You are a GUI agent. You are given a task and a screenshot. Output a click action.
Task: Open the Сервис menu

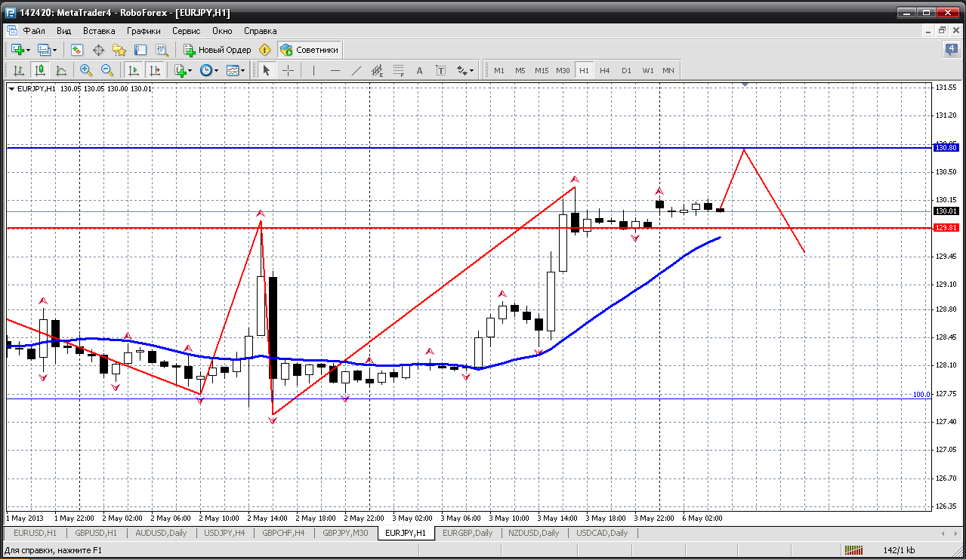pyautogui.click(x=186, y=31)
